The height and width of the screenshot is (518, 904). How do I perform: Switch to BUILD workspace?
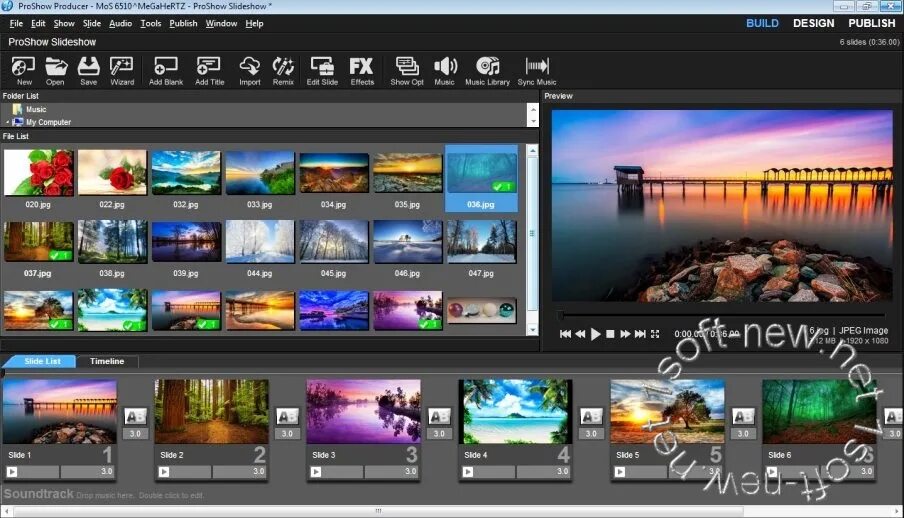[x=762, y=23]
